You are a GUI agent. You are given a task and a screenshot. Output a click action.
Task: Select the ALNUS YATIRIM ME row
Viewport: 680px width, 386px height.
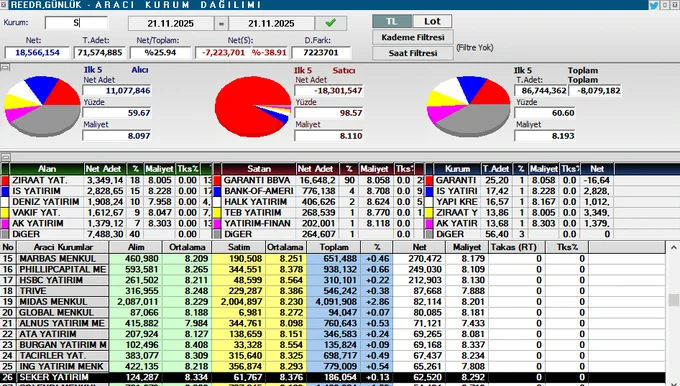click(333, 324)
